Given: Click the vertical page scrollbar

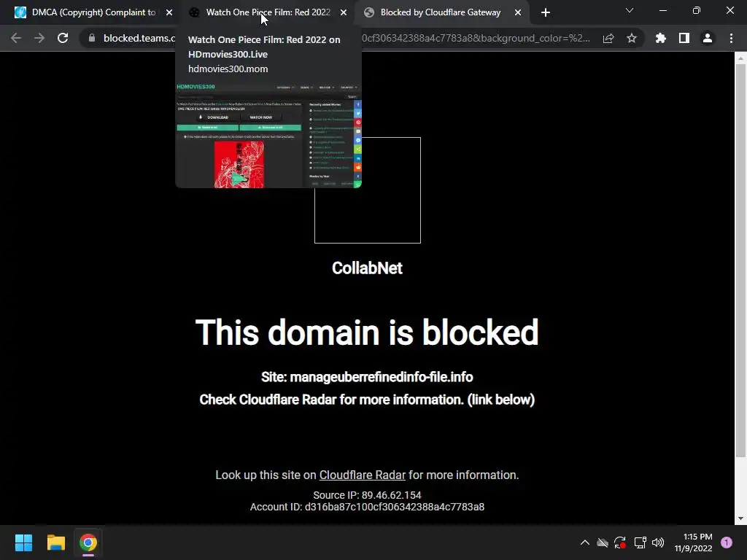Looking at the screenshot, I should click(x=740, y=261).
